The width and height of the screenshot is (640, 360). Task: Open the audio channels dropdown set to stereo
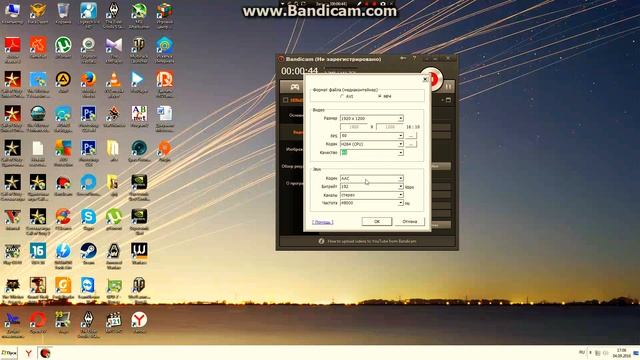tap(371, 195)
